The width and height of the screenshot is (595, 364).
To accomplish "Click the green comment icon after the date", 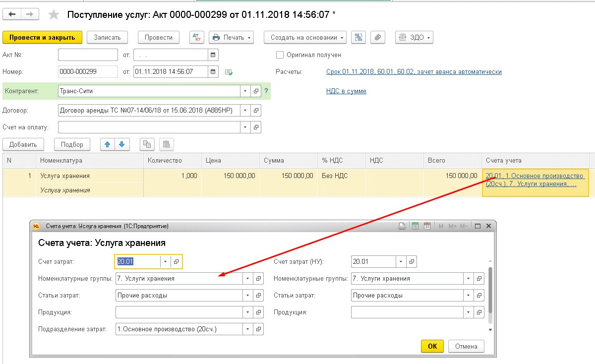I will 229,72.
